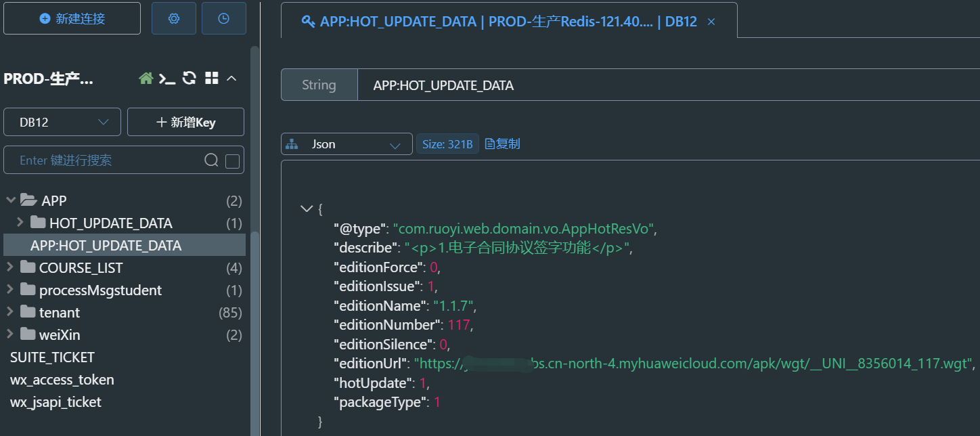Click the green home icon for PROD connection

pyautogui.click(x=146, y=79)
